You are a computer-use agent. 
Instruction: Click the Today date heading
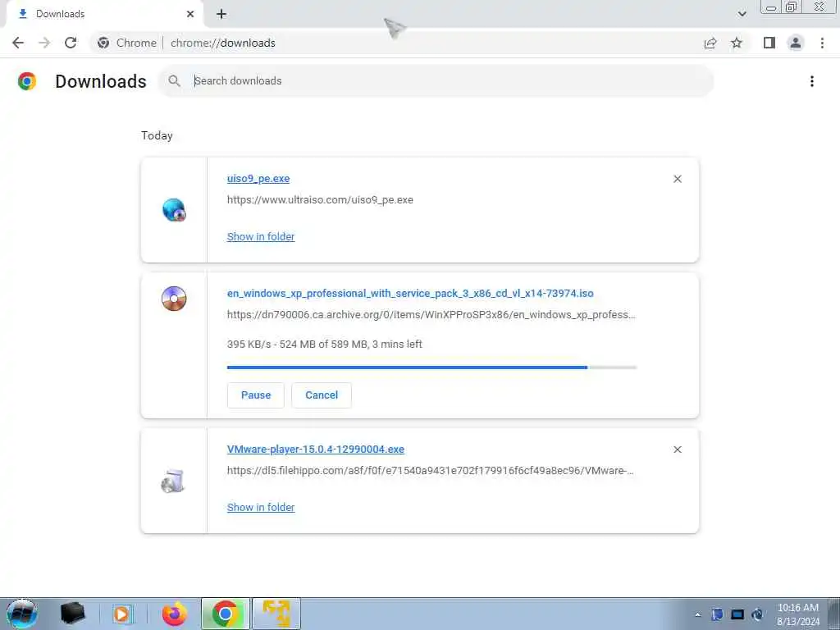(157, 135)
